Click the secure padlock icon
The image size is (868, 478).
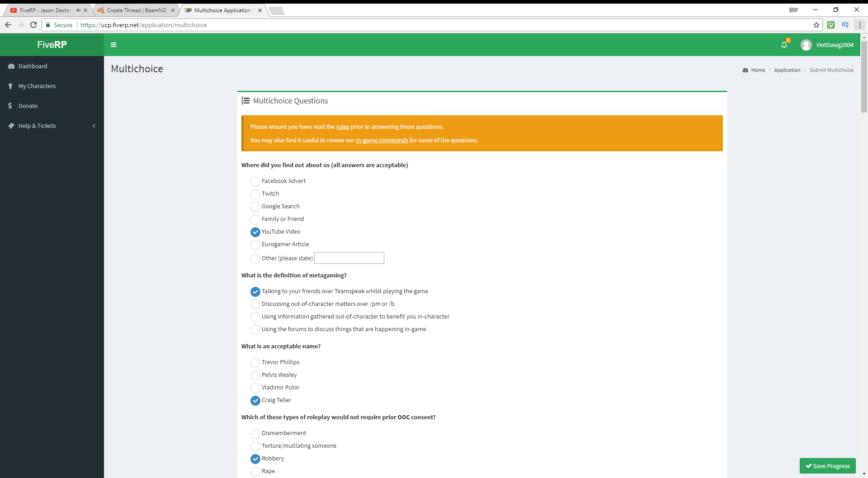point(48,25)
